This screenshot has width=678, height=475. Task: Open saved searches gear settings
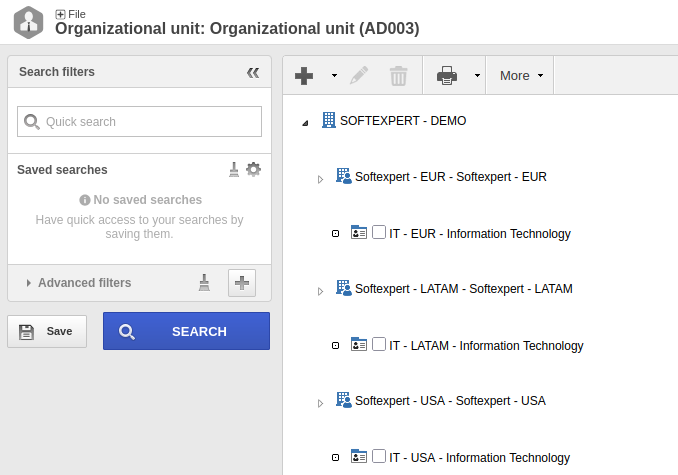[x=253, y=169]
